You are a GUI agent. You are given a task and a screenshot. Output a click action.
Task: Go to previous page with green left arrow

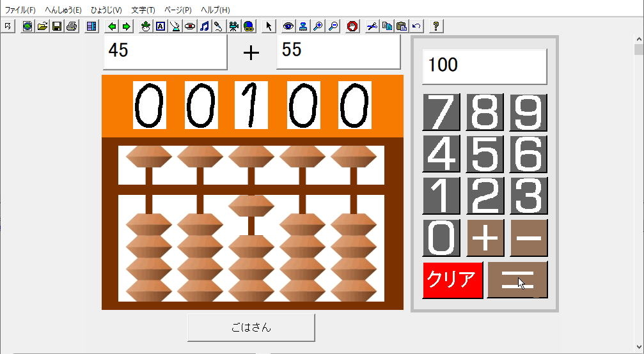(112, 26)
